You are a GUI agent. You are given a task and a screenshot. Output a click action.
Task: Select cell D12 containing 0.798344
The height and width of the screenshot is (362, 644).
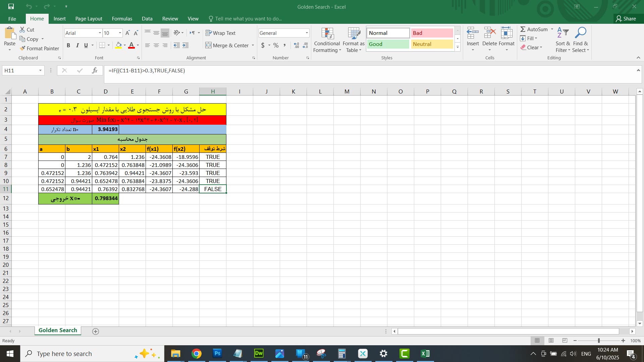click(106, 198)
